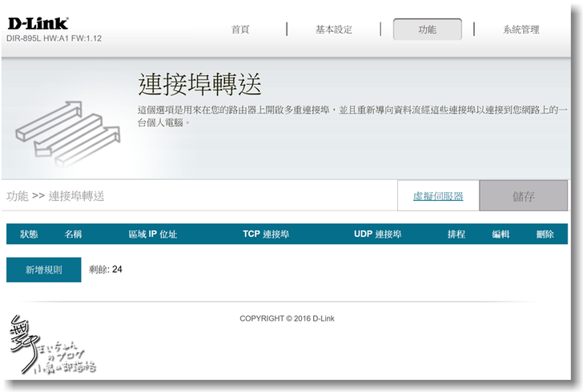Click the 編輯 column header
This screenshot has width=583, height=392.
point(501,234)
